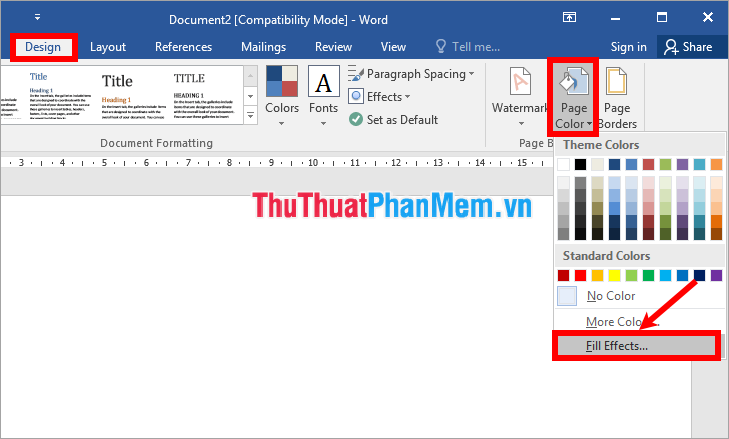Click the Set as Default checkmark icon
729x439 pixels.
pyautogui.click(x=356, y=119)
